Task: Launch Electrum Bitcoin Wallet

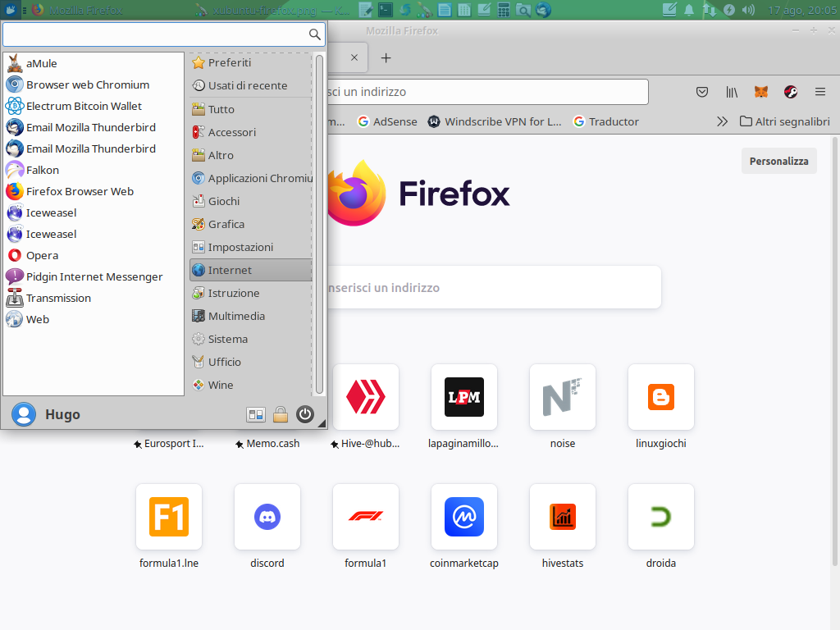Action: point(94,106)
